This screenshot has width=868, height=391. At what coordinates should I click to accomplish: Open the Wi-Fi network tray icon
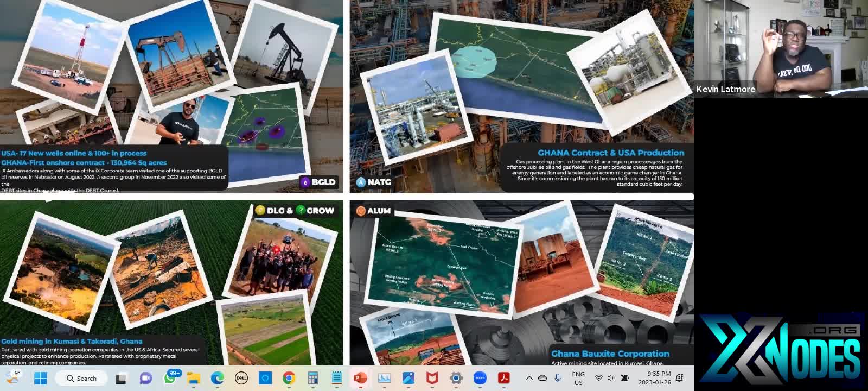598,378
